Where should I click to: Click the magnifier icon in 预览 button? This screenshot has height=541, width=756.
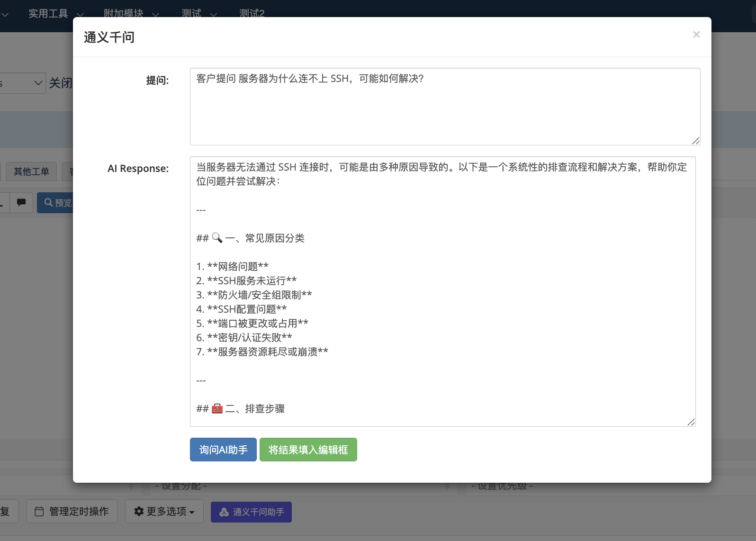coord(48,202)
